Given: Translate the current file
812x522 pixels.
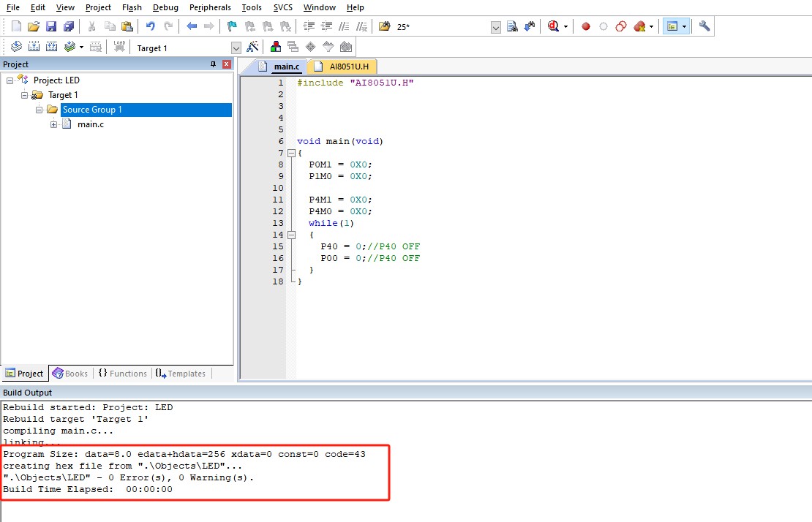Looking at the screenshot, I should pyautogui.click(x=16, y=47).
